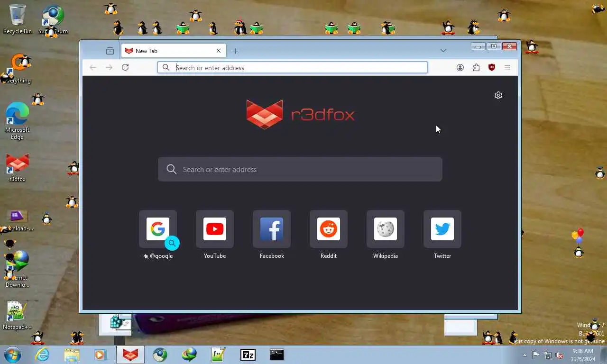Open the Facebook shortcut tile
Image resolution: width=607 pixels, height=364 pixels.
[272, 229]
